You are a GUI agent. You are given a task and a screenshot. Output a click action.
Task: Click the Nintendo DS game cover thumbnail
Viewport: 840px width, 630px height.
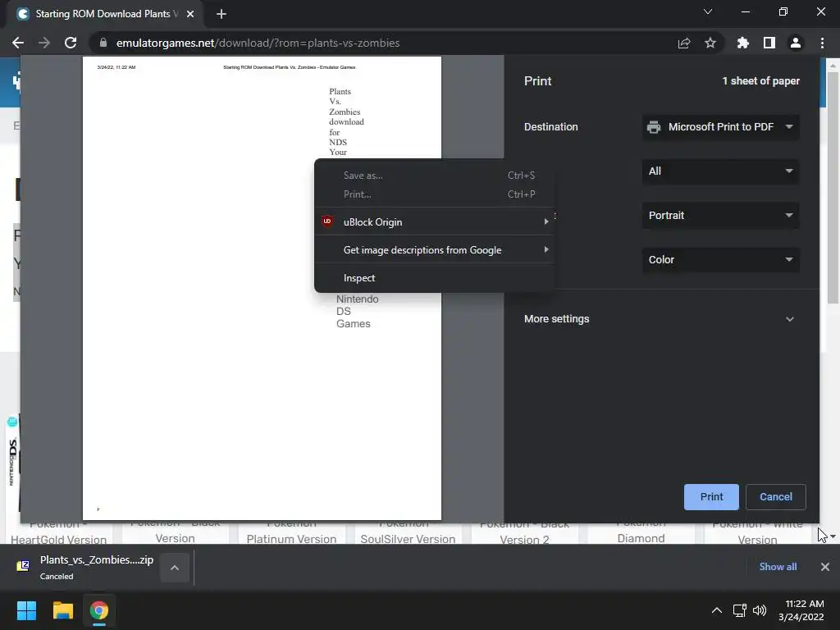coord(13,463)
